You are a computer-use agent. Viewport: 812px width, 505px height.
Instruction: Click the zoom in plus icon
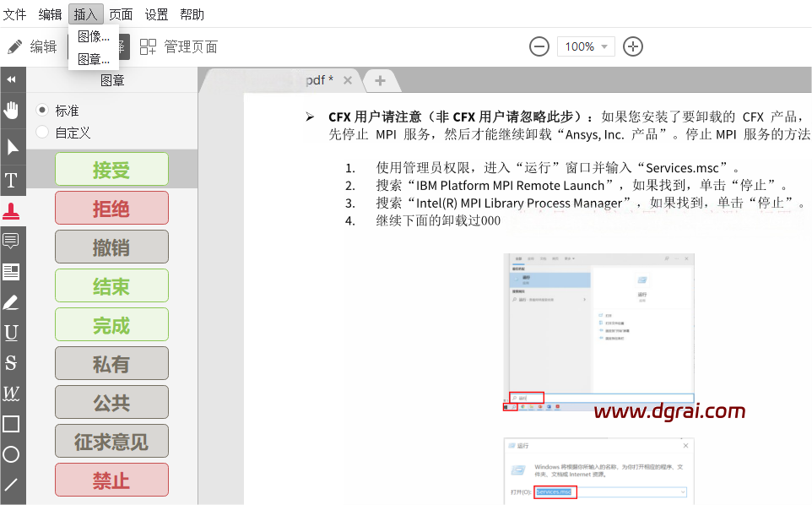[633, 46]
